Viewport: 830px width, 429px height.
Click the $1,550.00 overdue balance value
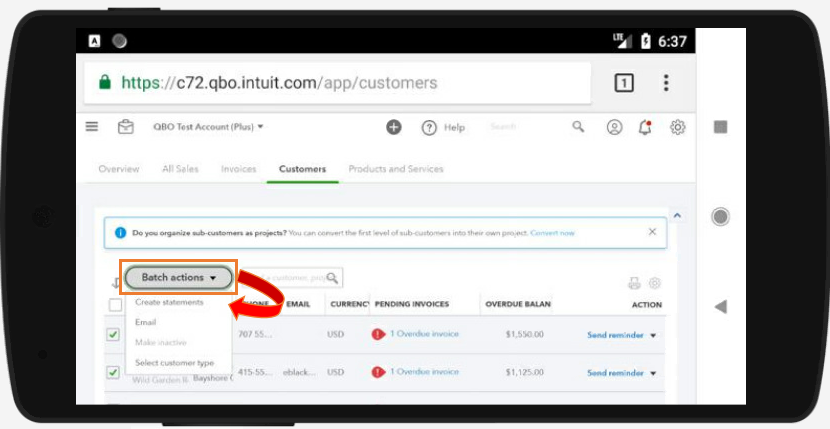(x=524, y=335)
